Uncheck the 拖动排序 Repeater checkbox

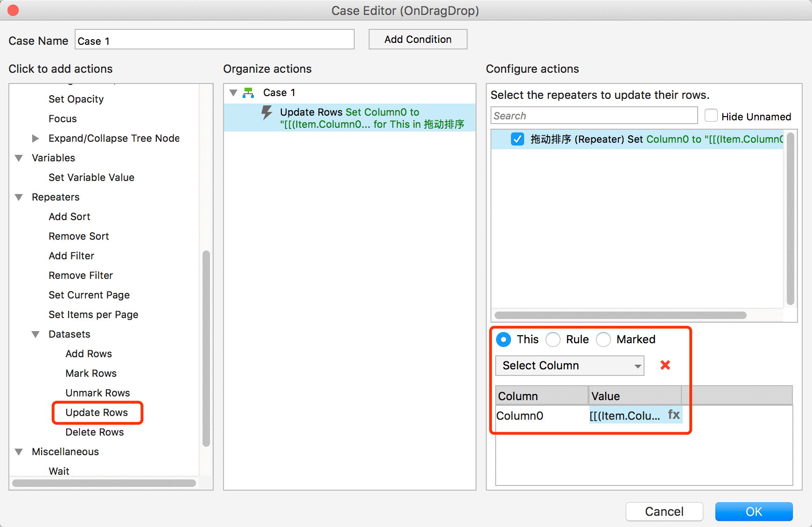coord(518,139)
